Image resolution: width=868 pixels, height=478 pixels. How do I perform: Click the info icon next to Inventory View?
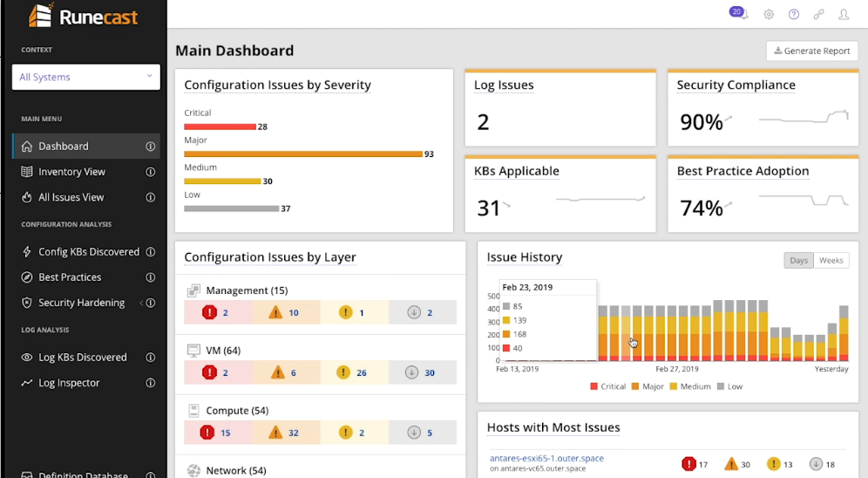click(x=150, y=172)
